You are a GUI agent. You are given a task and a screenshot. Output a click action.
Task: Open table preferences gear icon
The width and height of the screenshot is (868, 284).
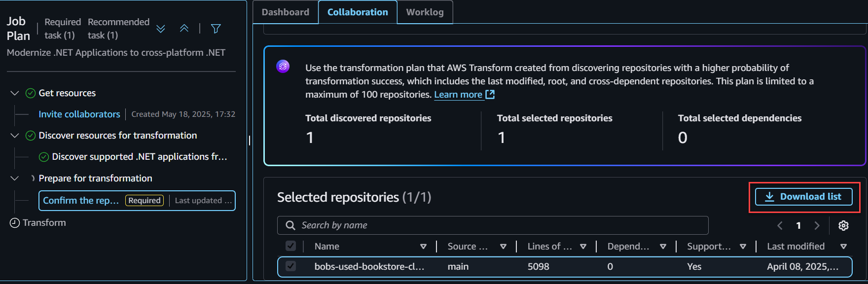pyautogui.click(x=843, y=225)
